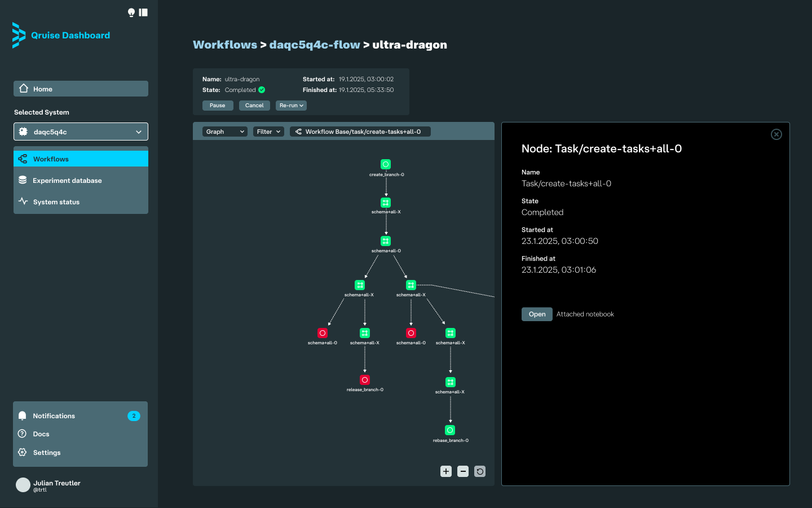
Task: Zoom in the graph with plus icon
Action: [446, 471]
